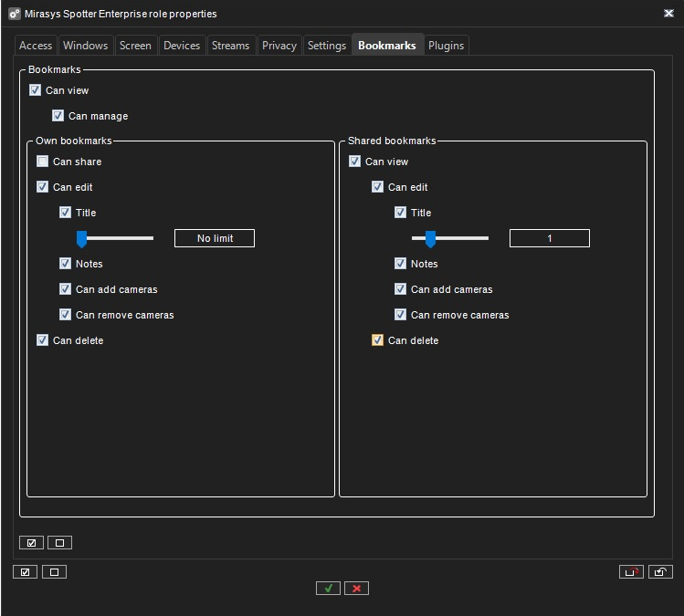Click the No limit value field
The width and height of the screenshot is (684, 616).
(x=215, y=238)
